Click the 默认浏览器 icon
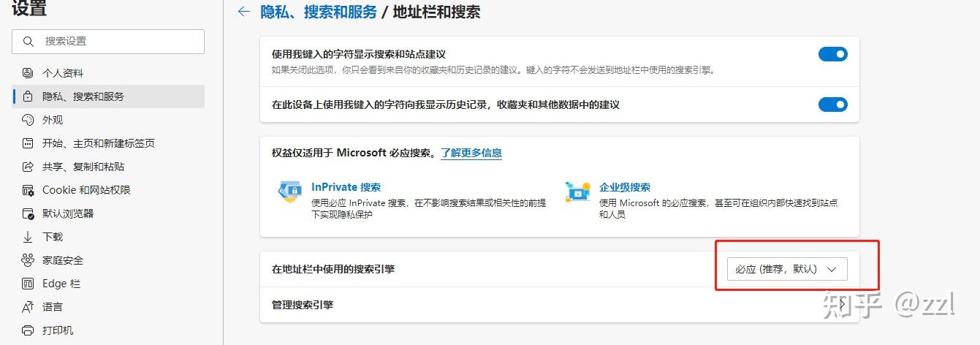The width and height of the screenshot is (980, 345). pos(28,213)
